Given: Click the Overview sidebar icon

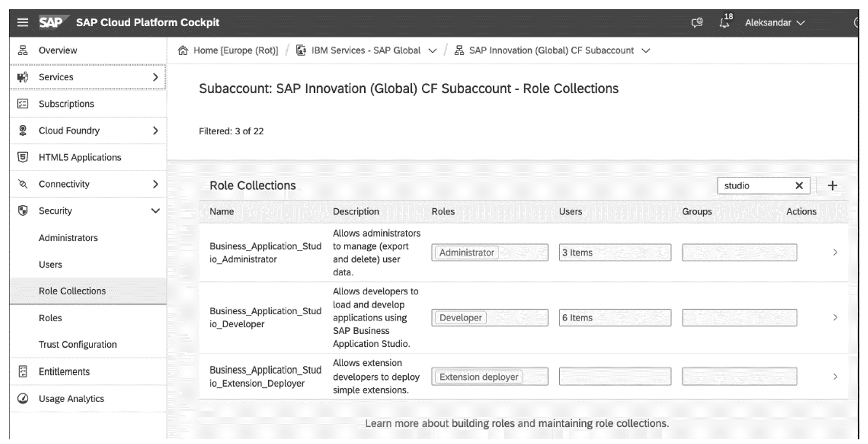Looking at the screenshot, I should (x=23, y=50).
